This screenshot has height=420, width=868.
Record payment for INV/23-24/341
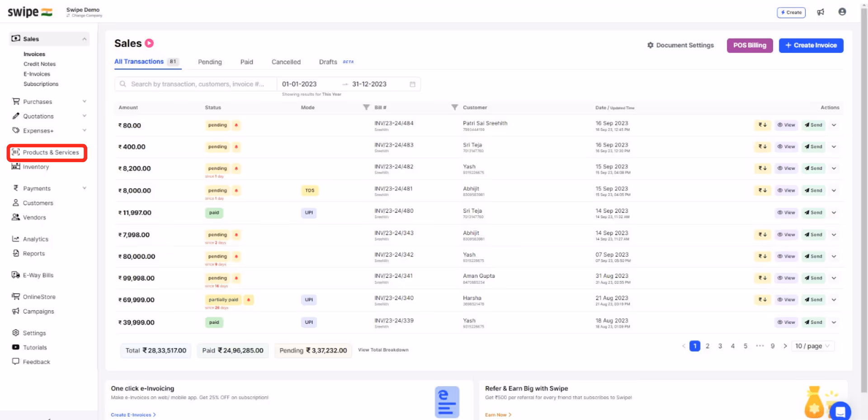[762, 278]
